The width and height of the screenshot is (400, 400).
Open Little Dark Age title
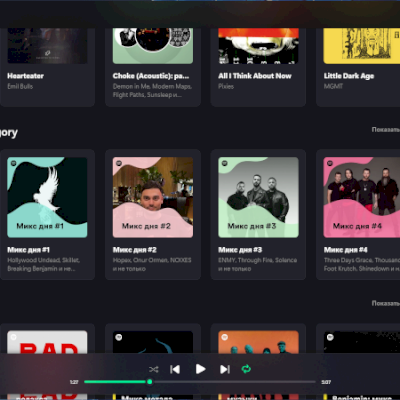pos(349,76)
